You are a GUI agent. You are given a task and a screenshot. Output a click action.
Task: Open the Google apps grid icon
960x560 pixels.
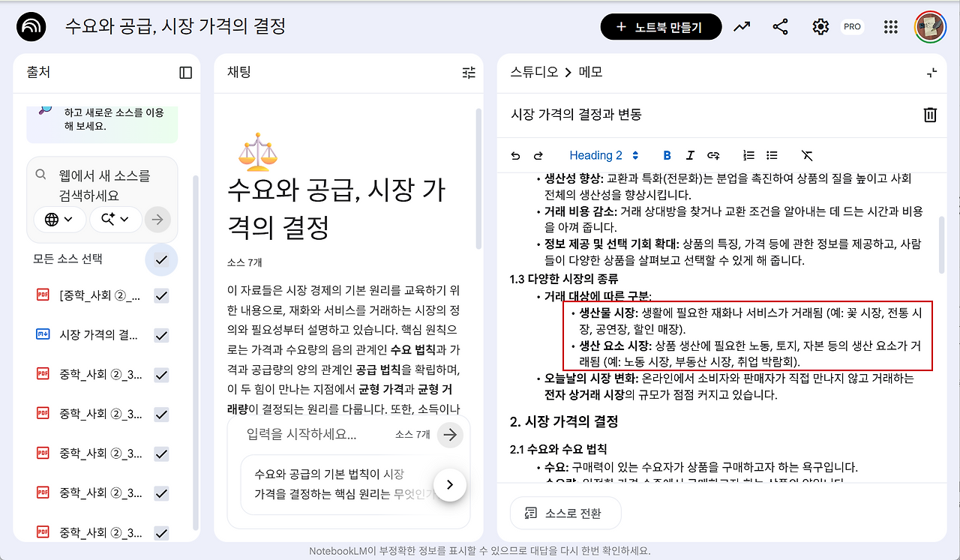pyautogui.click(x=891, y=27)
